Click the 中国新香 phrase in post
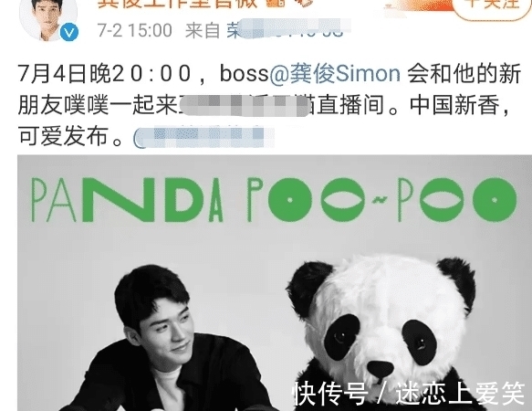The width and height of the screenshot is (532, 411). tap(454, 105)
